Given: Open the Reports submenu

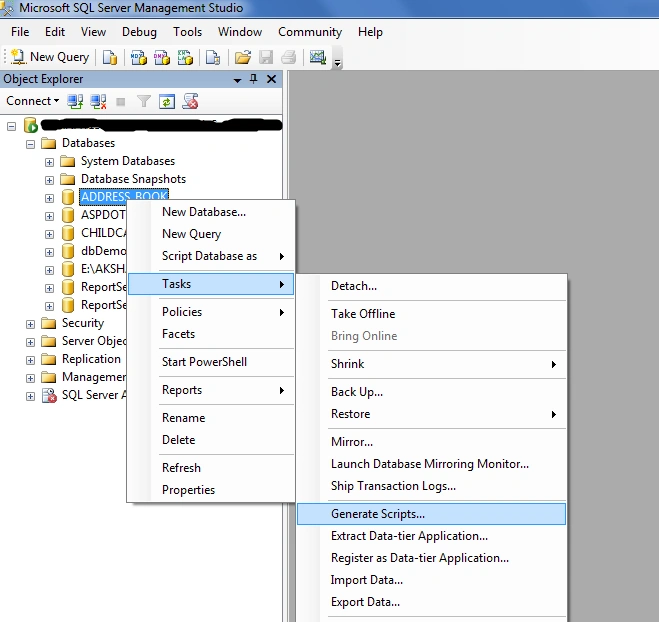Looking at the screenshot, I should [x=211, y=390].
